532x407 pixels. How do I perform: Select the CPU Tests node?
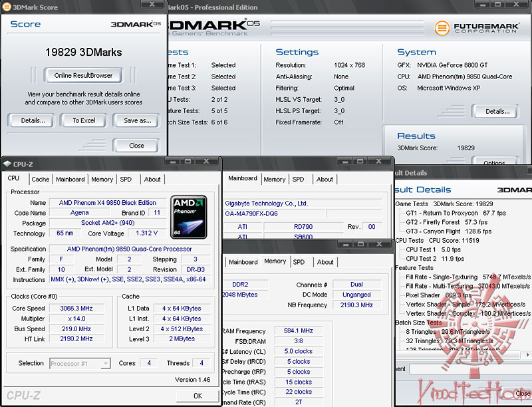point(438,241)
